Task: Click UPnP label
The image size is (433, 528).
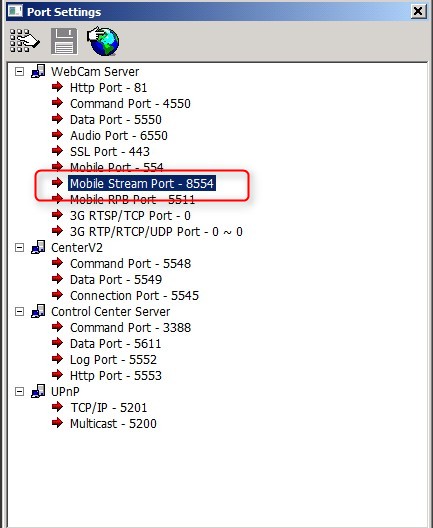Action: pyautogui.click(x=65, y=392)
